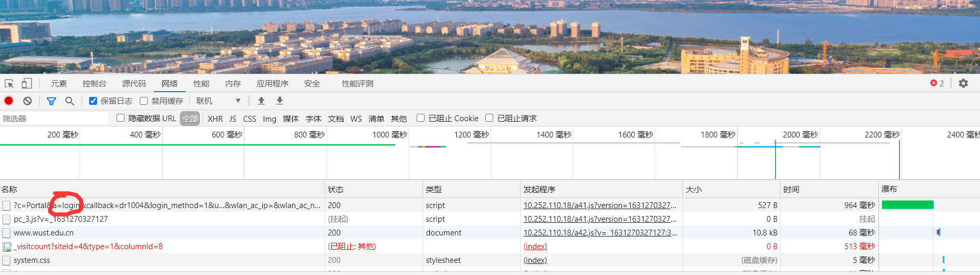980x275 pixels.
Task: Filter requests by 其他
Action: (x=399, y=119)
